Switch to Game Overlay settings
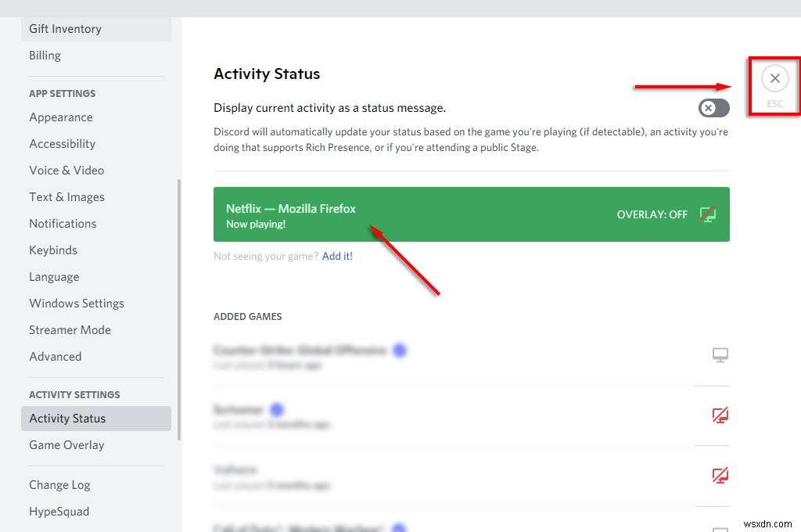This screenshot has height=532, width=801. tap(66, 444)
